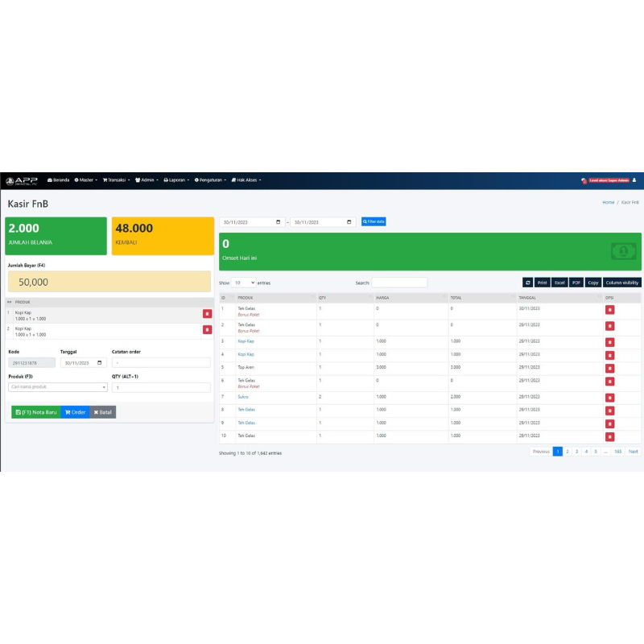This screenshot has height=644, width=644.
Task: Click Next pagination button
Action: pos(633,452)
